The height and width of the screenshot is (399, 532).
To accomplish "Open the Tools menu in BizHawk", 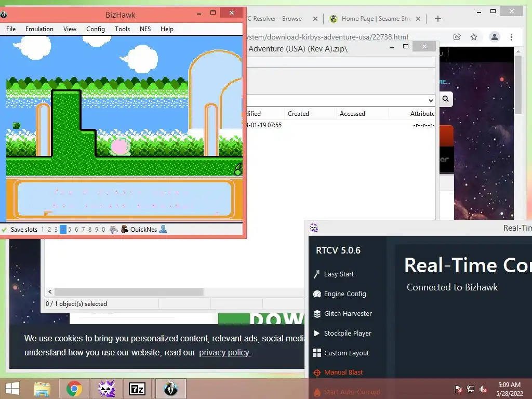I will [x=122, y=29].
